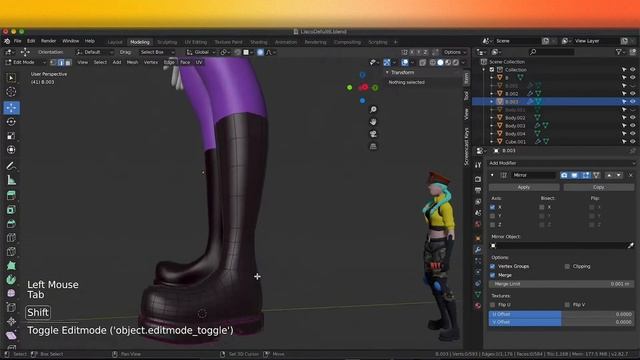Enable Flip V texture checkbox
The height and width of the screenshot is (360, 640).
[567, 304]
